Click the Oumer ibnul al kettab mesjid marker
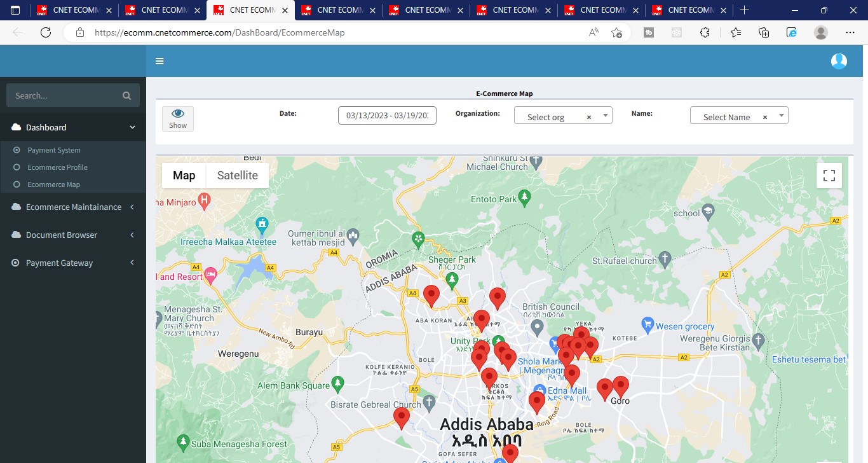This screenshot has height=463, width=868. pos(353,237)
